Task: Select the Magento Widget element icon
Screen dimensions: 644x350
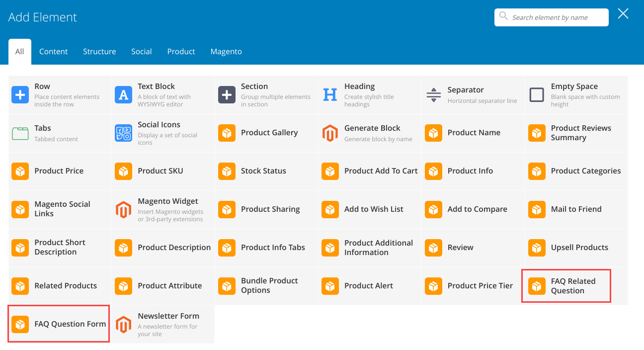Action: point(123,209)
